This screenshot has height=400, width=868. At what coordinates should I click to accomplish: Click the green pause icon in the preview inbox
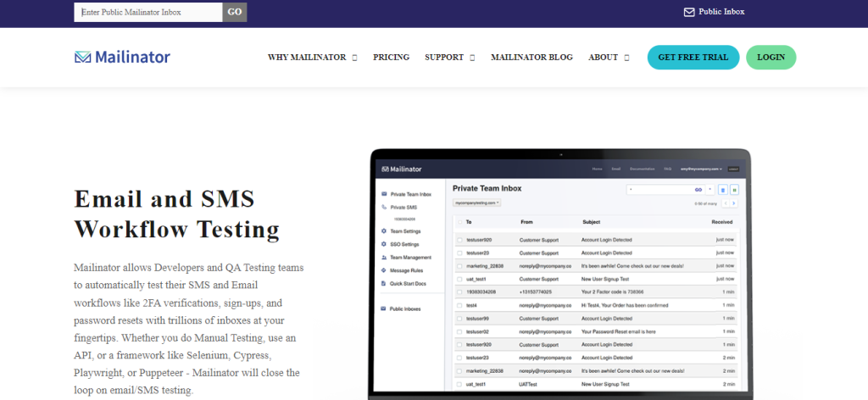pos(735,190)
